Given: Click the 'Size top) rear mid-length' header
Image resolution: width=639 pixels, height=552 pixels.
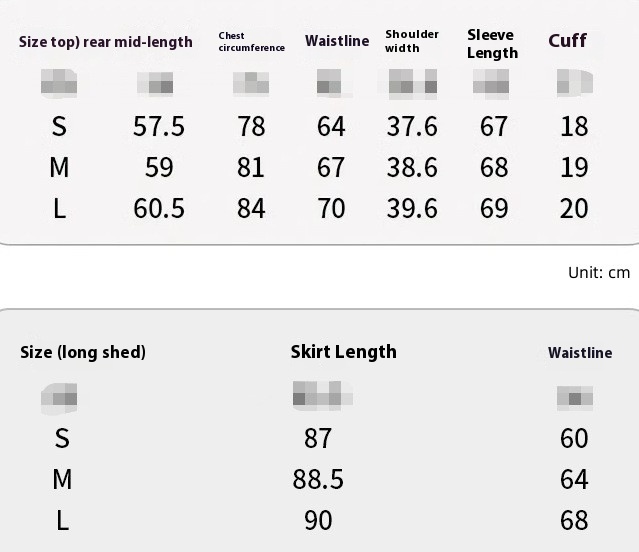Looking at the screenshot, I should click(106, 42).
